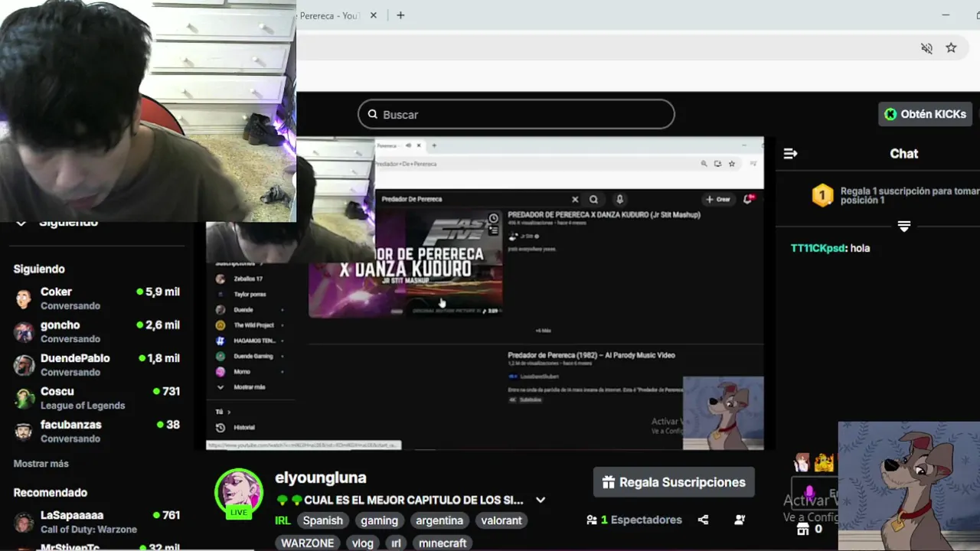
Task: Open PREDADOR DE PERERECA X DANZA KUDURO title
Action: click(x=604, y=215)
